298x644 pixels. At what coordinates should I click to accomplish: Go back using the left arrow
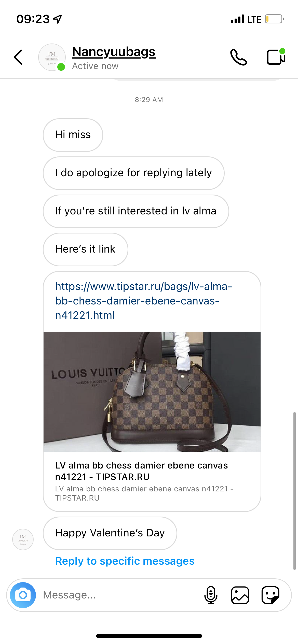tap(18, 57)
